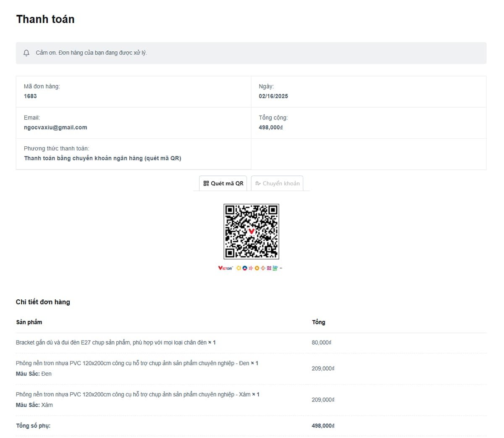Click the Phương thức thanh toán label
This screenshot has height=438, width=504.
[x=56, y=148]
